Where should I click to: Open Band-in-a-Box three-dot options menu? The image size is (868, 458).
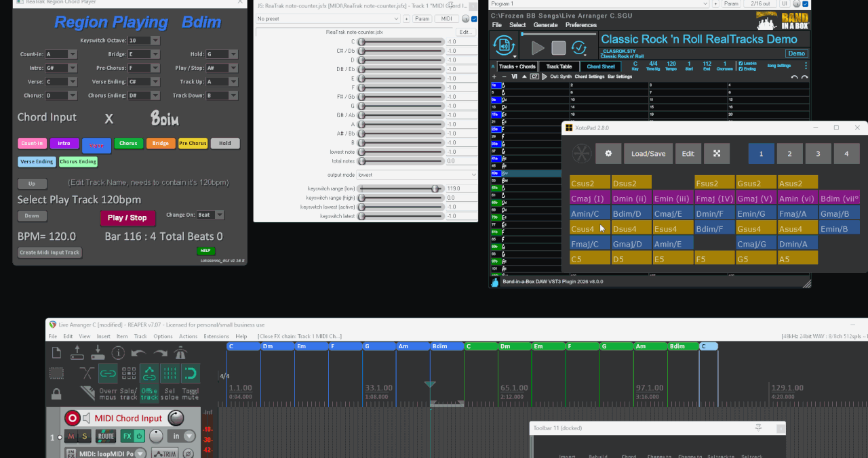coord(806,66)
